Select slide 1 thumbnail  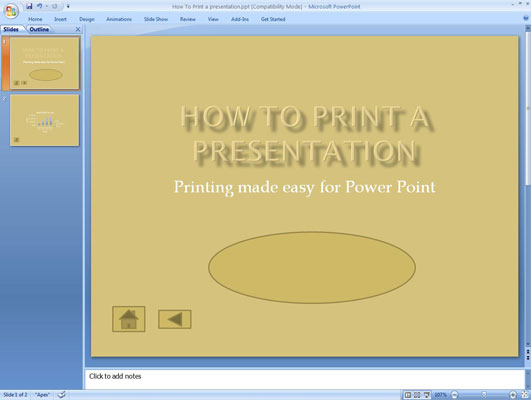click(x=45, y=63)
